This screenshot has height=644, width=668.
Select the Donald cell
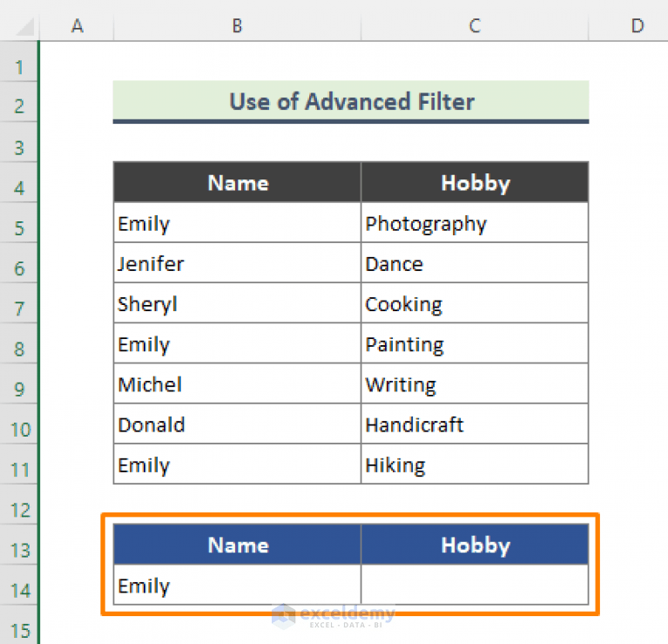[x=237, y=424]
